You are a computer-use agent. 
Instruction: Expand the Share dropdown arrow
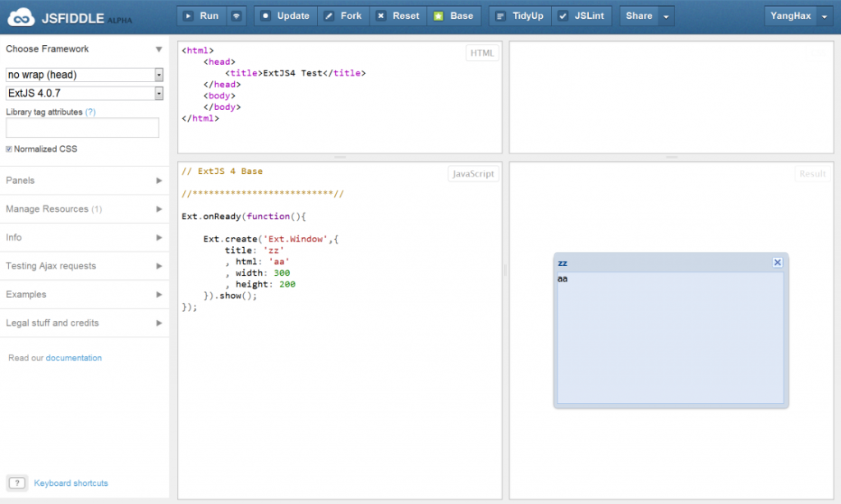coord(666,16)
